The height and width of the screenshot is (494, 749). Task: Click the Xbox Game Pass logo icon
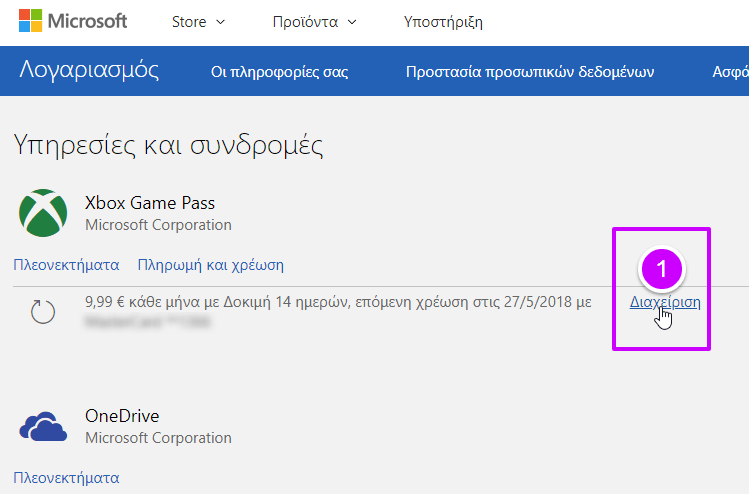(43, 213)
